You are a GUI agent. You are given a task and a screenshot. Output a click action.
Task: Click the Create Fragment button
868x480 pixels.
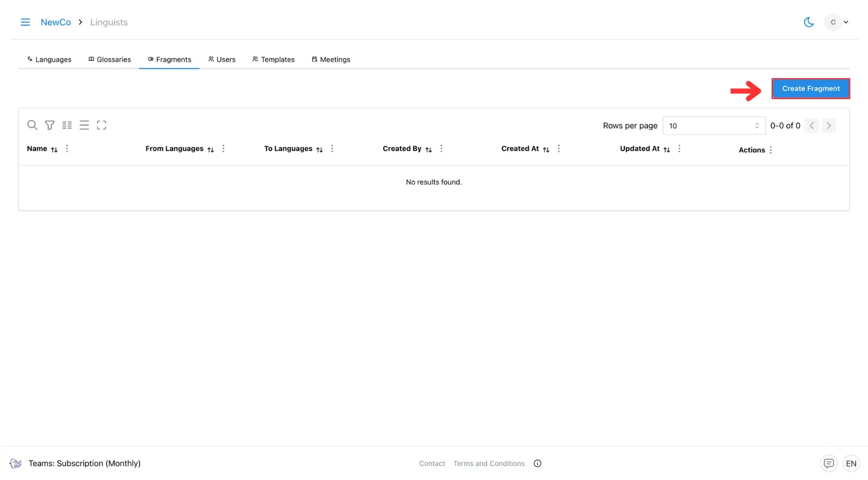click(x=811, y=88)
